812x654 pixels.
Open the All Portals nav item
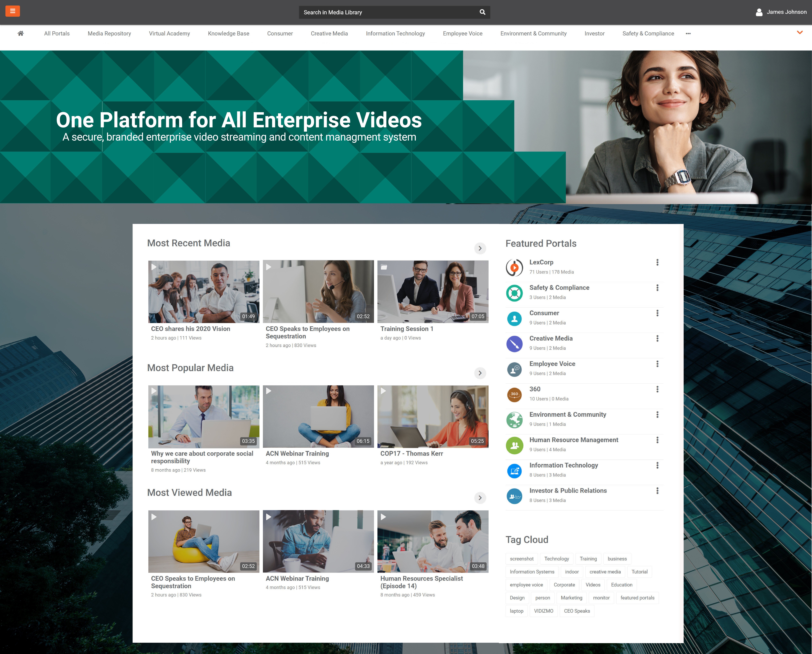point(57,34)
